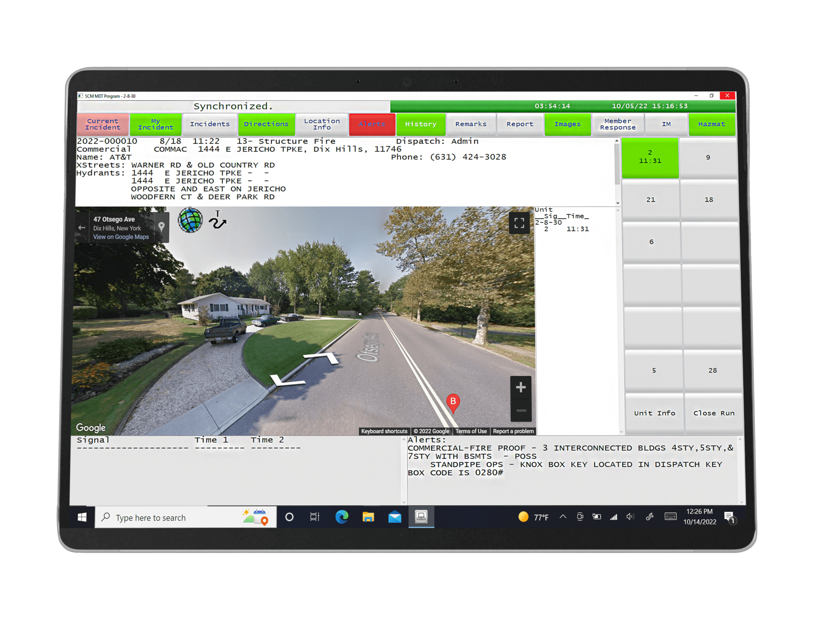The height and width of the screenshot is (644, 814).
Task: Open the Windows Start menu
Action: click(x=82, y=517)
